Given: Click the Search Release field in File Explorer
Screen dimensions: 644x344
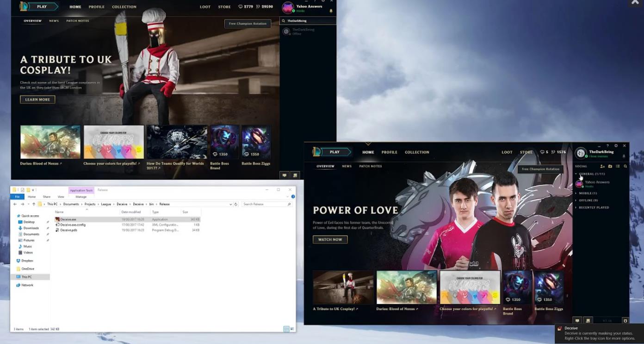Looking at the screenshot, I should pyautogui.click(x=267, y=204).
